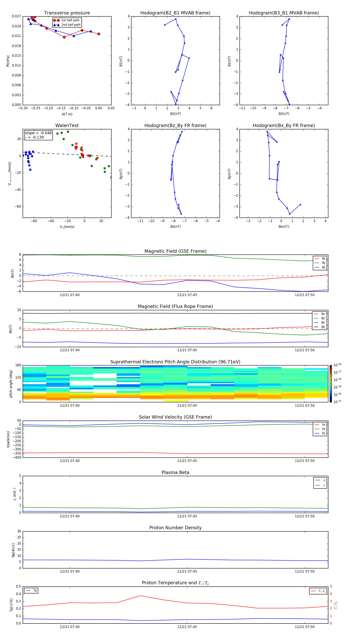The width and height of the screenshot is (351, 644).
Task: Click 'Magnetic Field (GSE Frame)' title
Action: tap(175, 251)
